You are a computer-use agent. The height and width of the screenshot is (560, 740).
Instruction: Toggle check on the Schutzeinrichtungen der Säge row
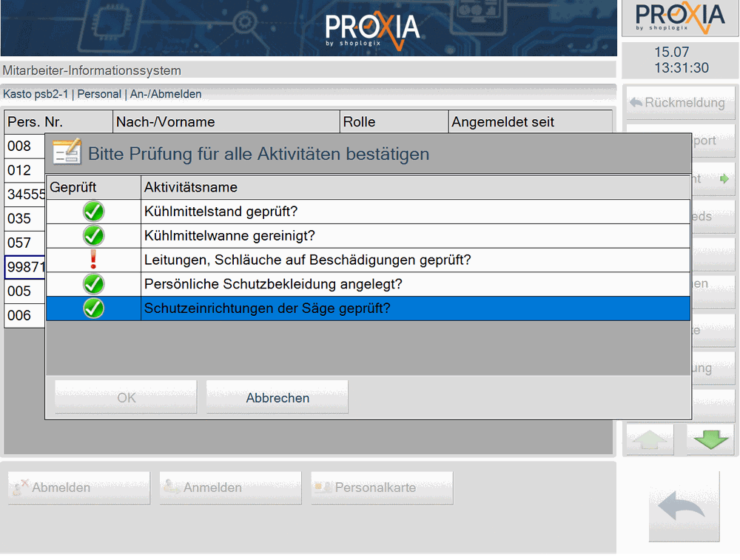[x=93, y=308]
